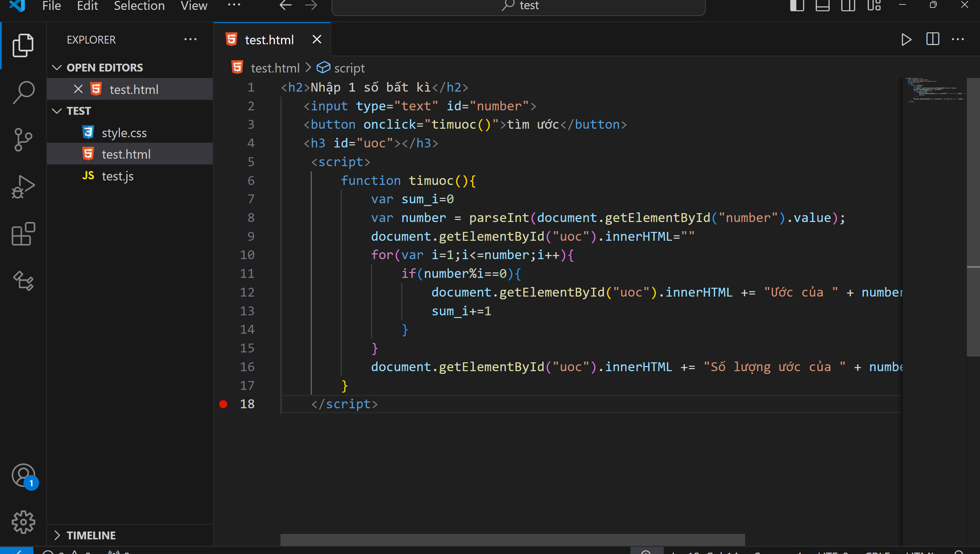Close test.html in Open Editors list
The height and width of the screenshot is (554, 980).
(x=78, y=89)
